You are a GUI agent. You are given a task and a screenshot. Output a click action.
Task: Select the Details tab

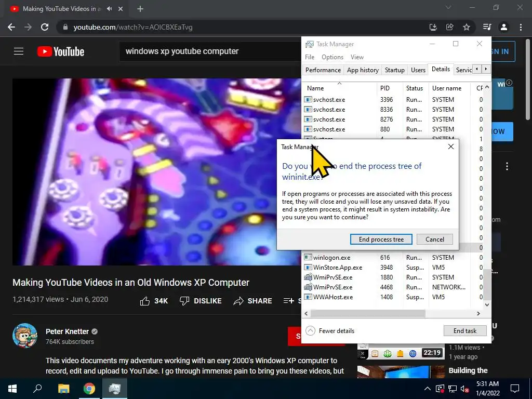click(x=441, y=69)
